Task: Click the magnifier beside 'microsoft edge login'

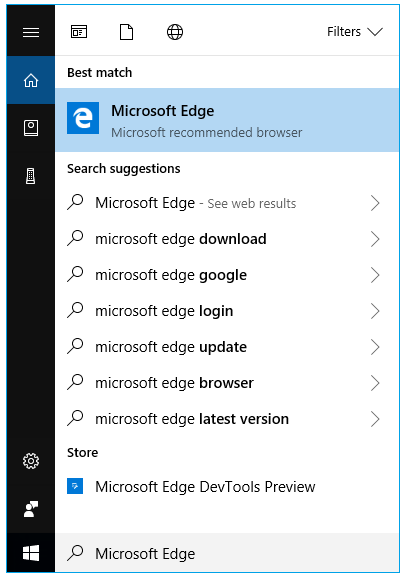Action: pyautogui.click(x=75, y=310)
